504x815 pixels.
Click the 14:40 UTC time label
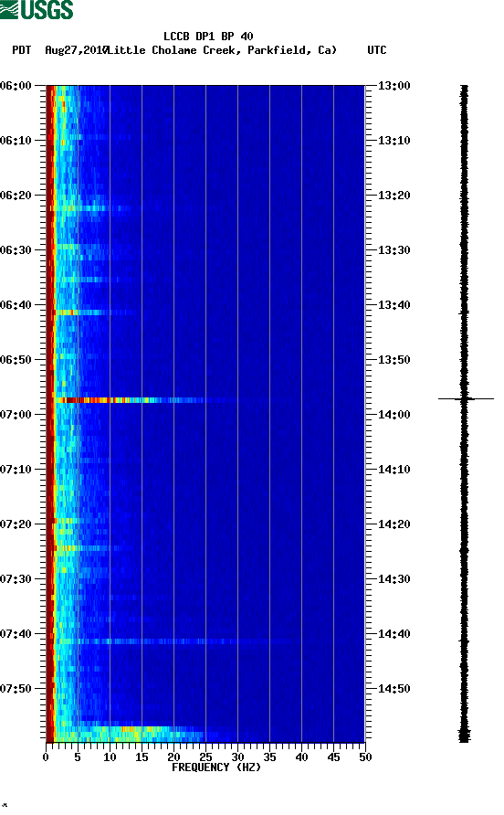(394, 633)
